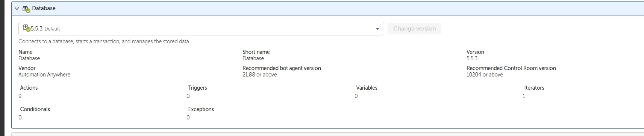The height and width of the screenshot is (136, 644).
Task: Click Recommended bot agent version 21.88 value
Action: pyautogui.click(x=259, y=75)
